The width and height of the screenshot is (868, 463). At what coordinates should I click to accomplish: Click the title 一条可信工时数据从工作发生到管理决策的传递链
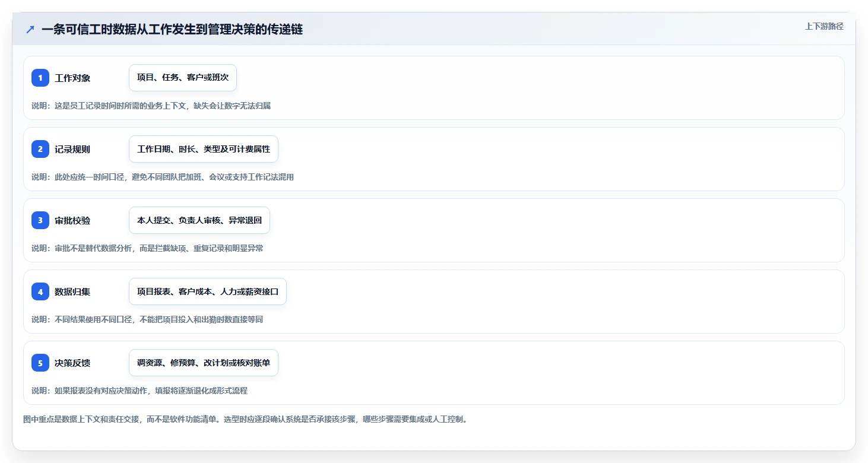[x=172, y=29]
